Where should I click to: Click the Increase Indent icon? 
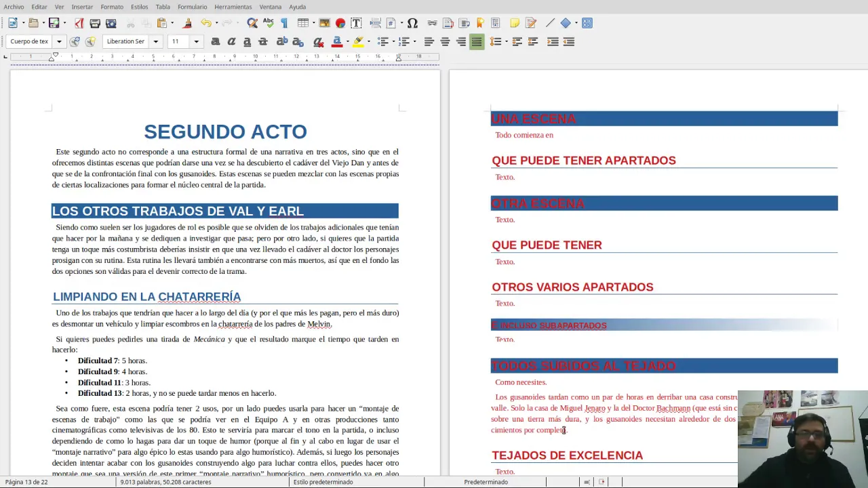click(x=553, y=41)
